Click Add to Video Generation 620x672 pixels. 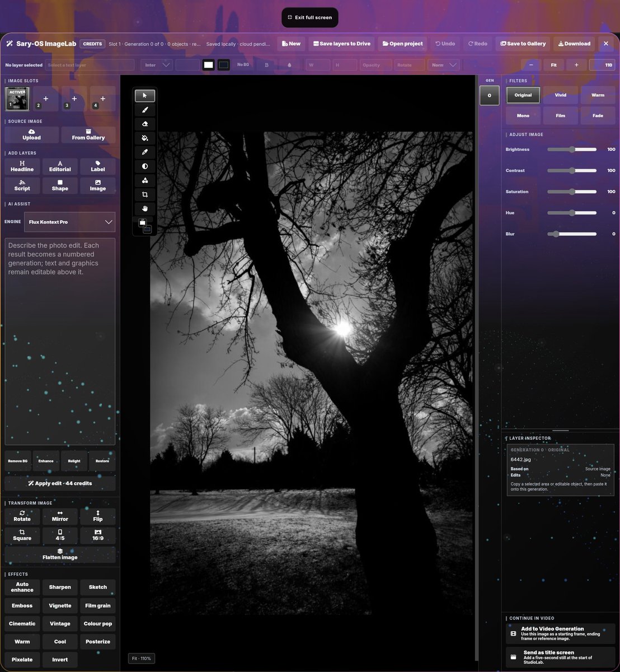(561, 634)
